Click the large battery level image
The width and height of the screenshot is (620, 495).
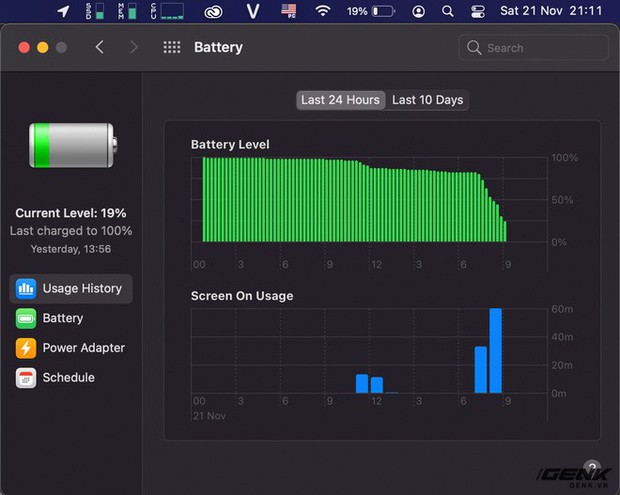pyautogui.click(x=73, y=145)
